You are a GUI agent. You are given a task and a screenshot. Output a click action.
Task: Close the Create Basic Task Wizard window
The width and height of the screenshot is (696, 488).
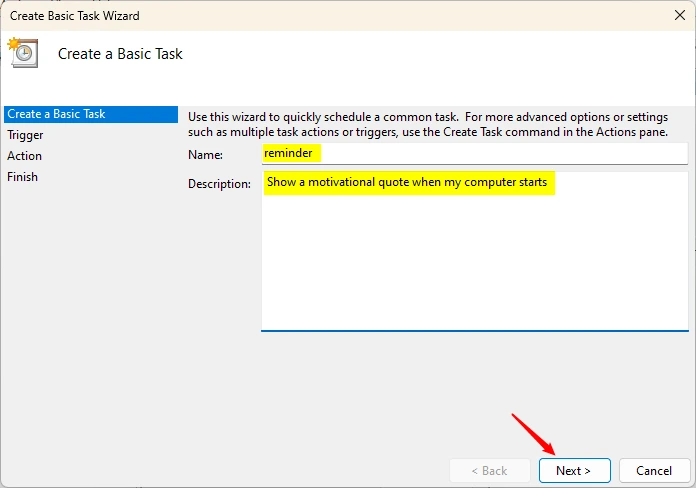click(x=680, y=15)
